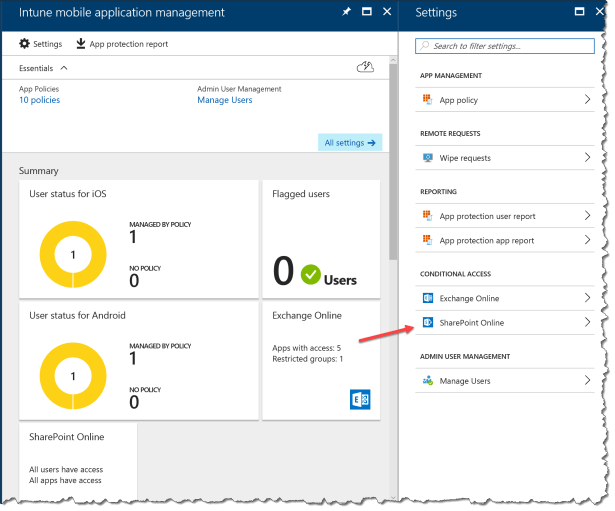Screen dimensions: 615x511
Task: Open Manage Users in Settings
Action: point(505,380)
